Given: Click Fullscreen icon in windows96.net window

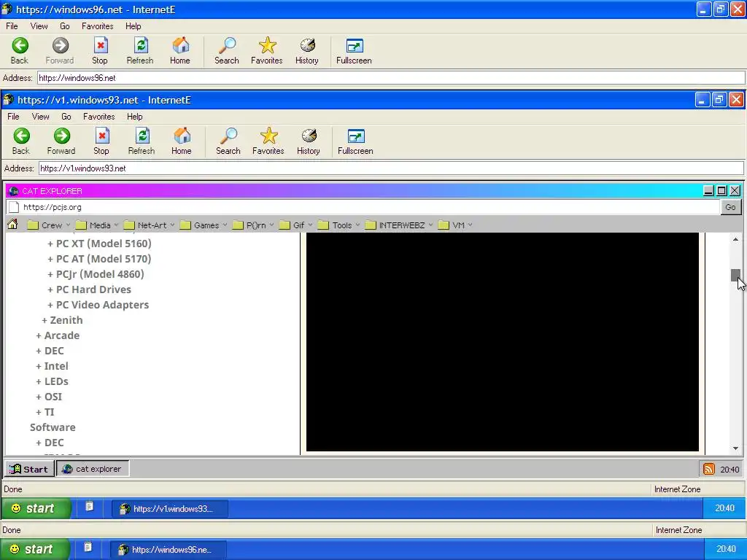Looking at the screenshot, I should pos(354,46).
